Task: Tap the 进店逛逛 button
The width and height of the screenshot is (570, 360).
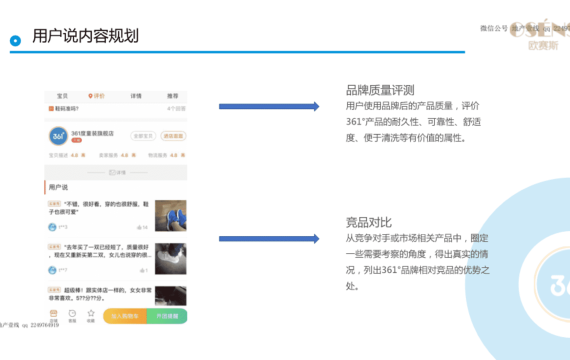Action: (x=173, y=136)
